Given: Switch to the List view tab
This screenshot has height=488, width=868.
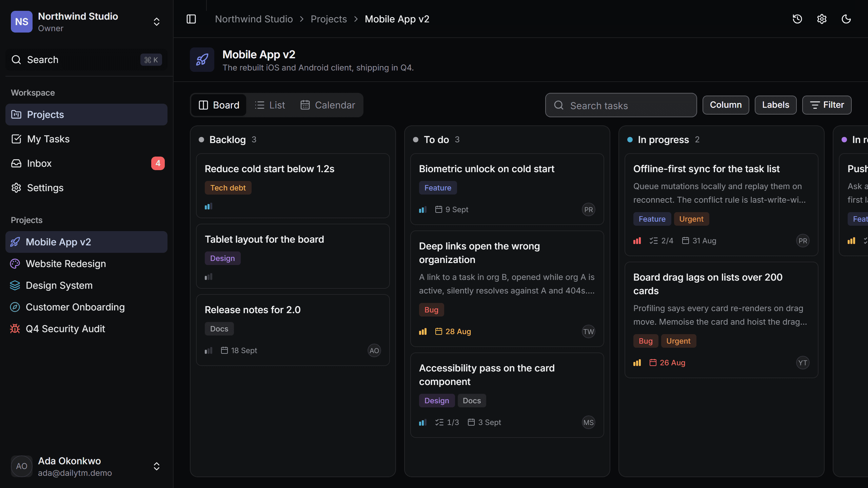Looking at the screenshot, I should (x=270, y=105).
